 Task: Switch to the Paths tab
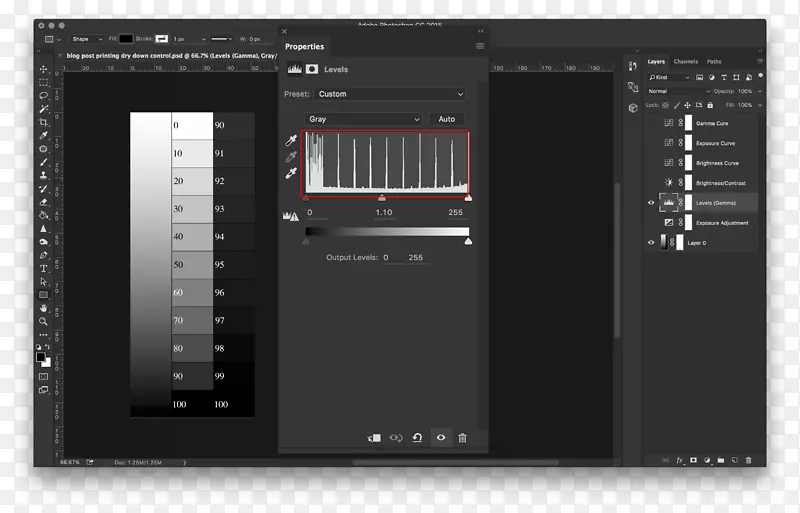714,62
